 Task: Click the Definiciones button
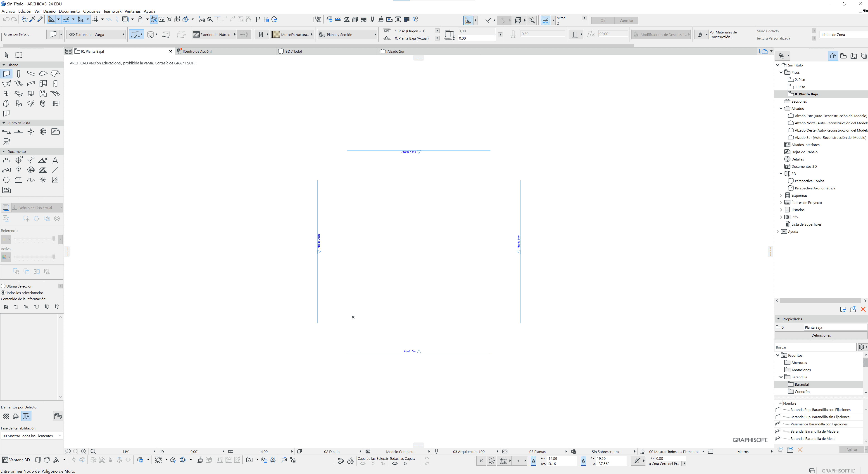tap(821, 335)
